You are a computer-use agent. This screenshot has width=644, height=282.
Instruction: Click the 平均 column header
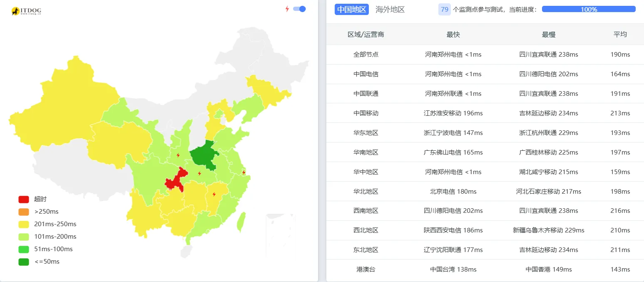620,35
